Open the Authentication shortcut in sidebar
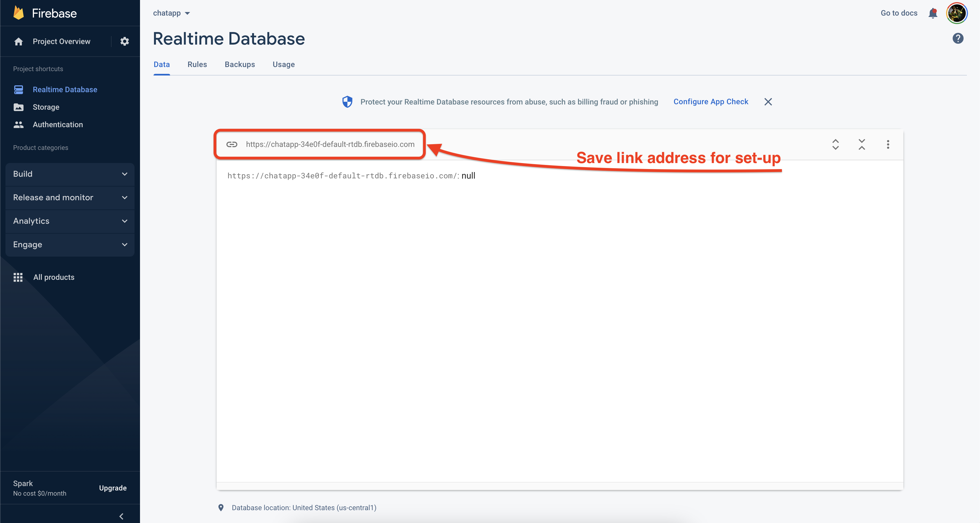This screenshot has width=980, height=523. (58, 124)
